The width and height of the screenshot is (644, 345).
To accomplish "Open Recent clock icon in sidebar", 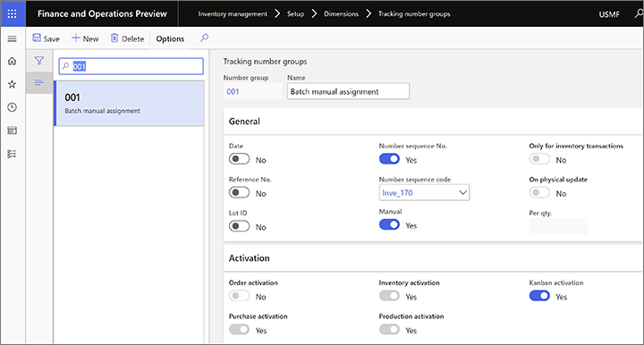I will pos(13,107).
